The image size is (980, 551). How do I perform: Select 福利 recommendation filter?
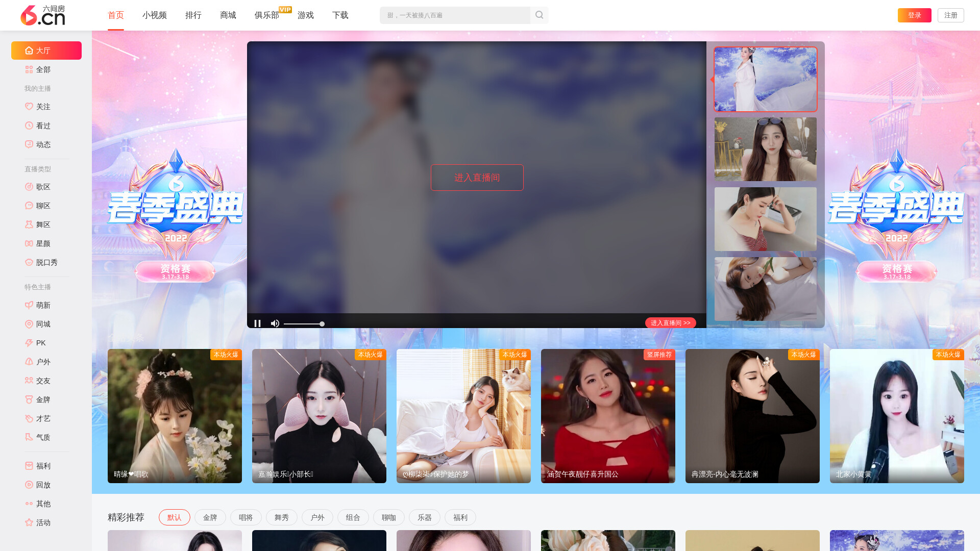pyautogui.click(x=460, y=517)
